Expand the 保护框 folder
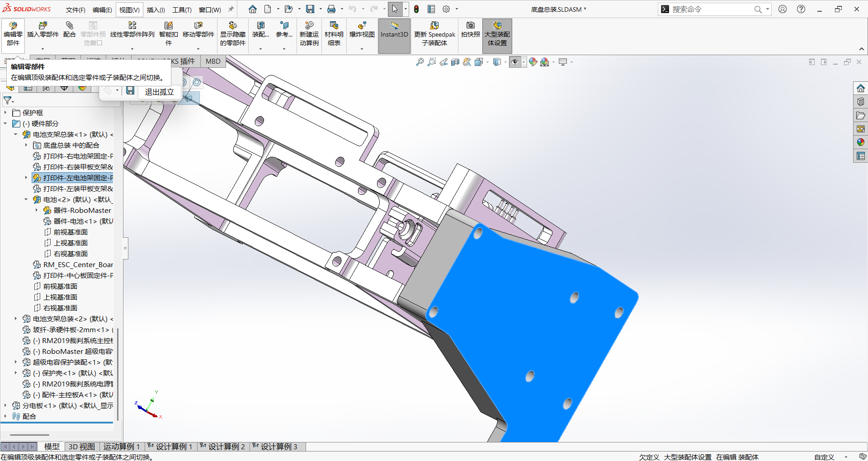 (x=5, y=113)
